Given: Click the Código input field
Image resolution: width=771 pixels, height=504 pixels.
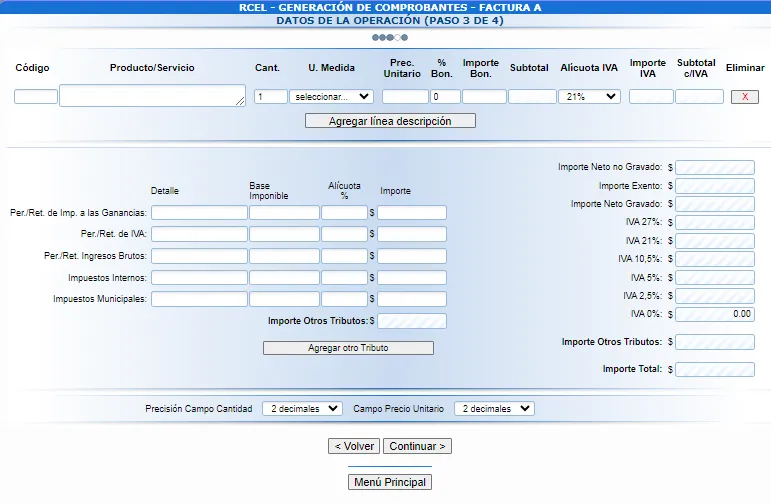Looking at the screenshot, I should [36, 97].
